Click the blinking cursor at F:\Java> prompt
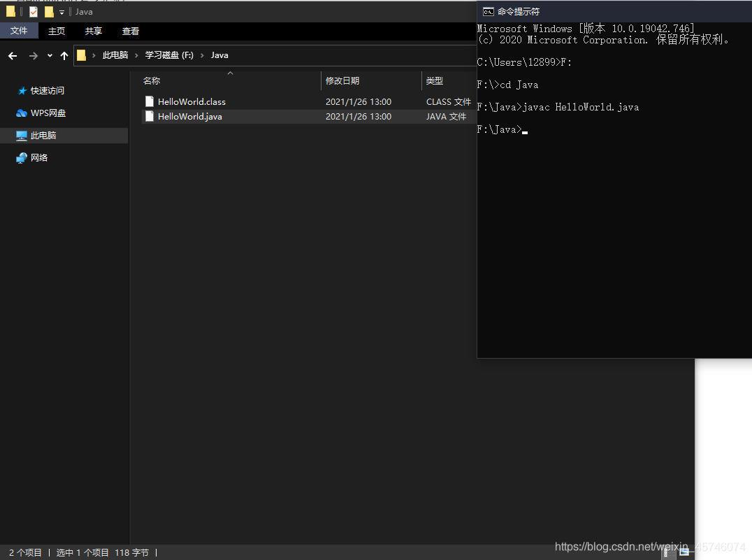 tap(525, 132)
